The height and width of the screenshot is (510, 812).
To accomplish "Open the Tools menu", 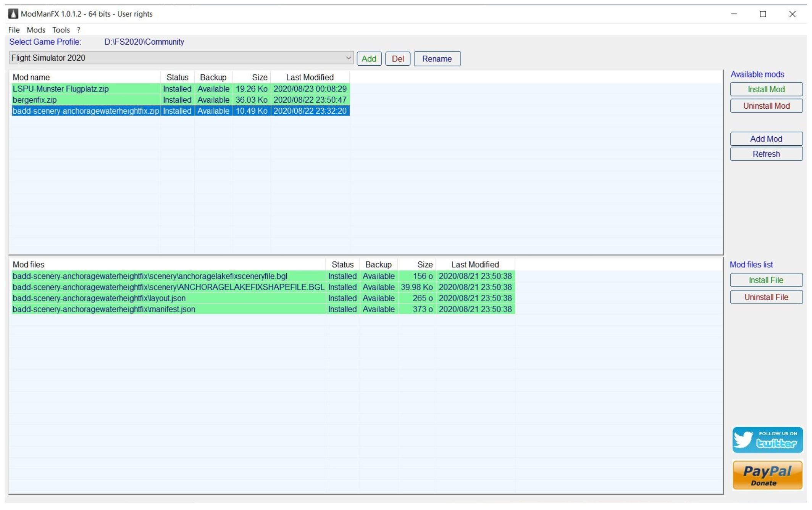I will [61, 30].
